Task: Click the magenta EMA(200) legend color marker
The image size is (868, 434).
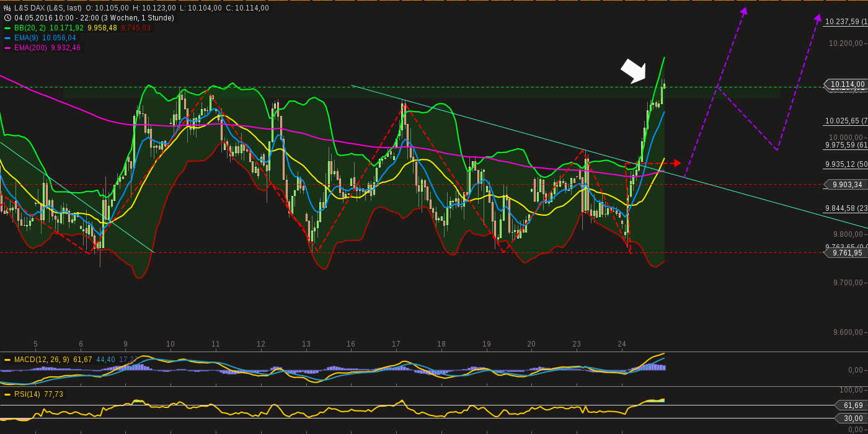Action: tap(7, 48)
